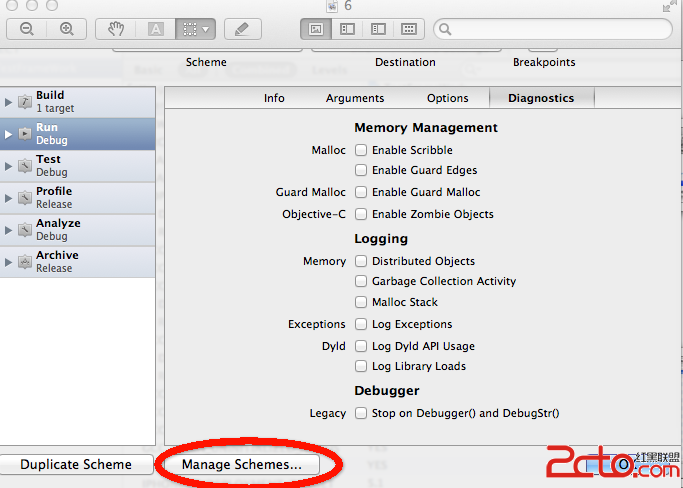Enable Guard Edges checkbox

(x=361, y=170)
